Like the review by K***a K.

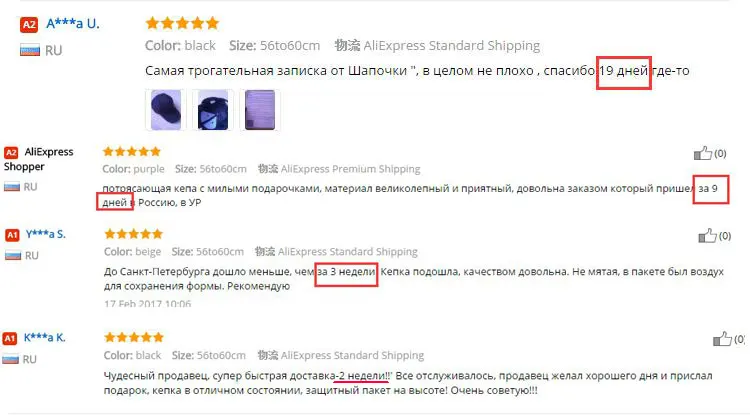click(722, 339)
